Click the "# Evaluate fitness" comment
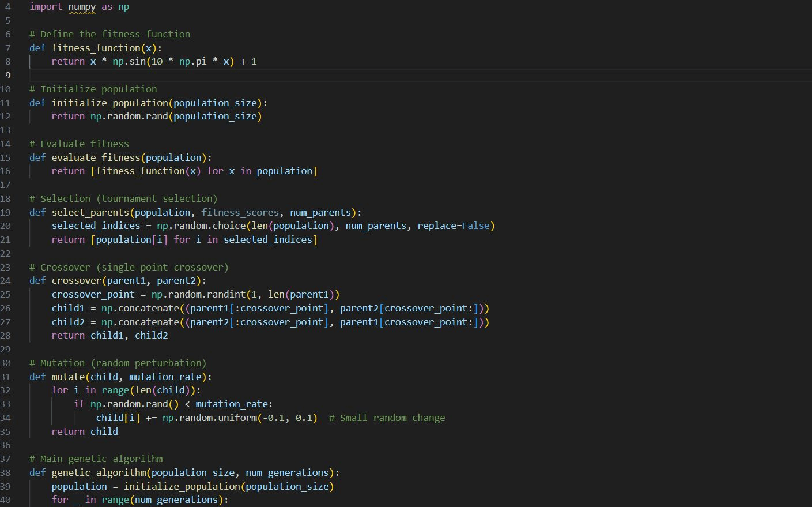Image resolution: width=812 pixels, height=507 pixels. (80, 144)
